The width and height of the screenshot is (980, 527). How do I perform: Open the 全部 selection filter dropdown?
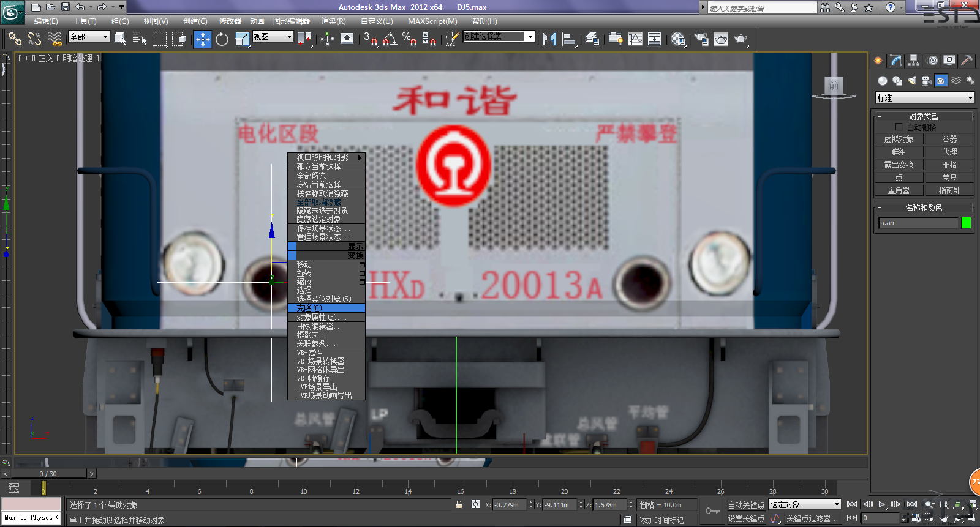(89, 37)
